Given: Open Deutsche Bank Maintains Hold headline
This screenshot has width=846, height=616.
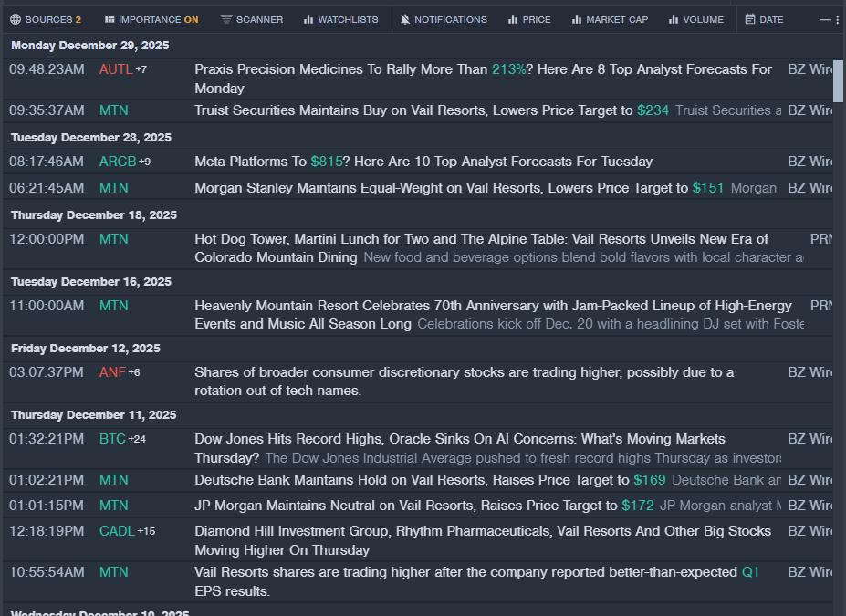Looking at the screenshot, I should tap(413, 480).
